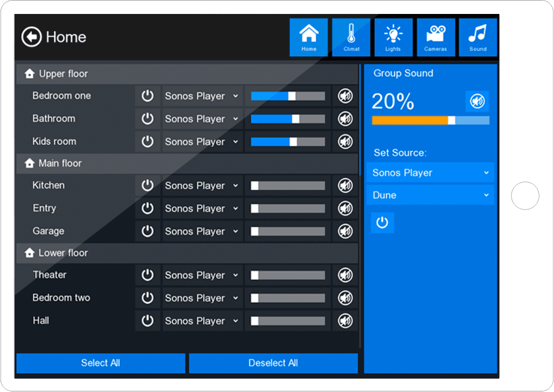The height and width of the screenshot is (392, 554).
Task: Go to the Home tab
Action: [309, 37]
